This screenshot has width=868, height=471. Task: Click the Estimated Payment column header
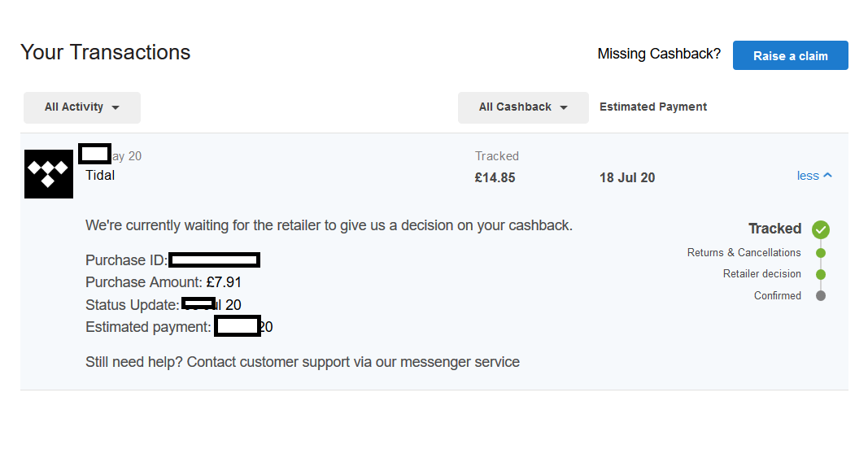[653, 107]
